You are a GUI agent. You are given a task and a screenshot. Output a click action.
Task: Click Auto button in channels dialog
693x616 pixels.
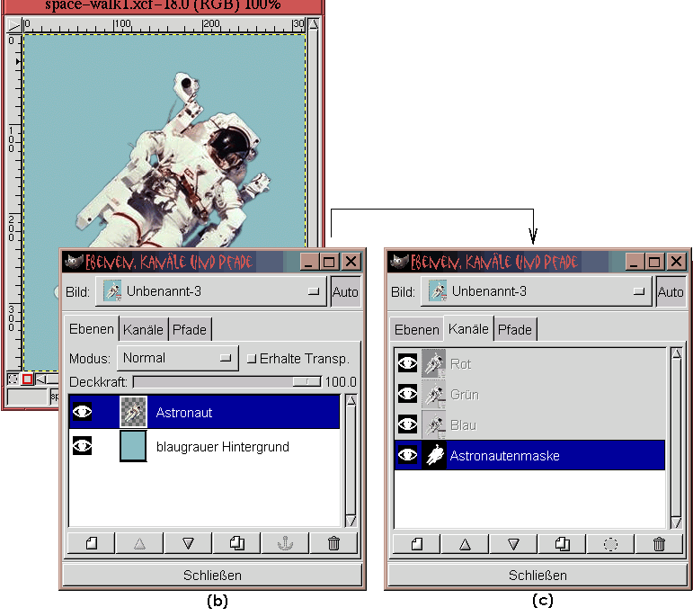click(x=670, y=291)
